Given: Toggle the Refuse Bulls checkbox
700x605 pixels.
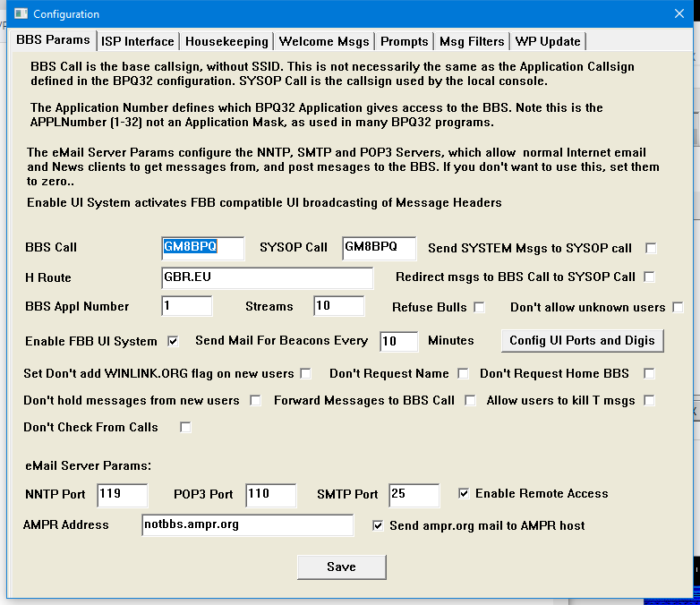Looking at the screenshot, I should tap(480, 307).
